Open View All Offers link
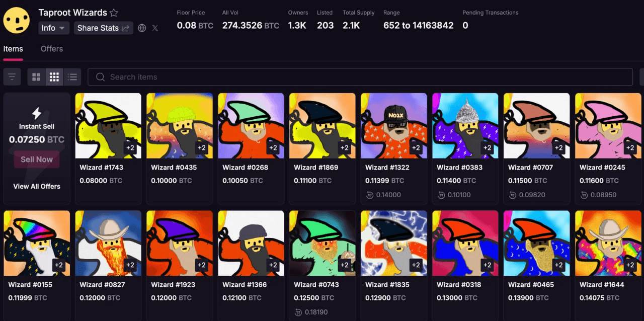The height and width of the screenshot is (321, 644). pos(37,186)
